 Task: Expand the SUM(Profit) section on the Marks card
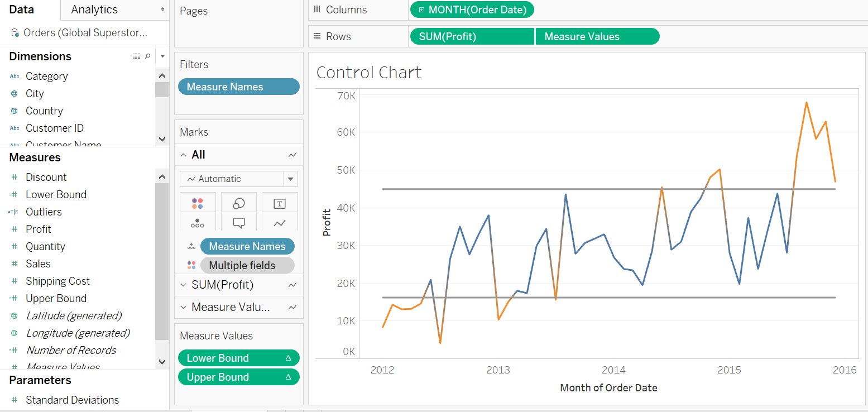[x=184, y=285]
